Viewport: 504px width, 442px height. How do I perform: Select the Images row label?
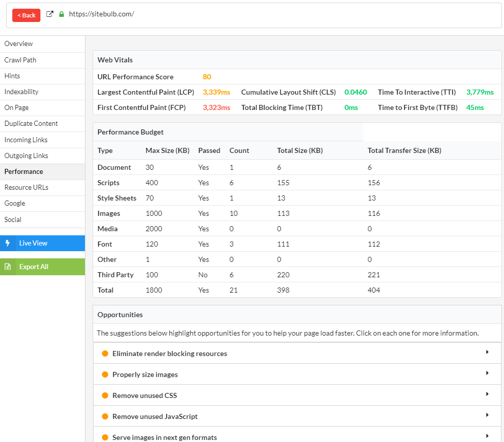108,213
